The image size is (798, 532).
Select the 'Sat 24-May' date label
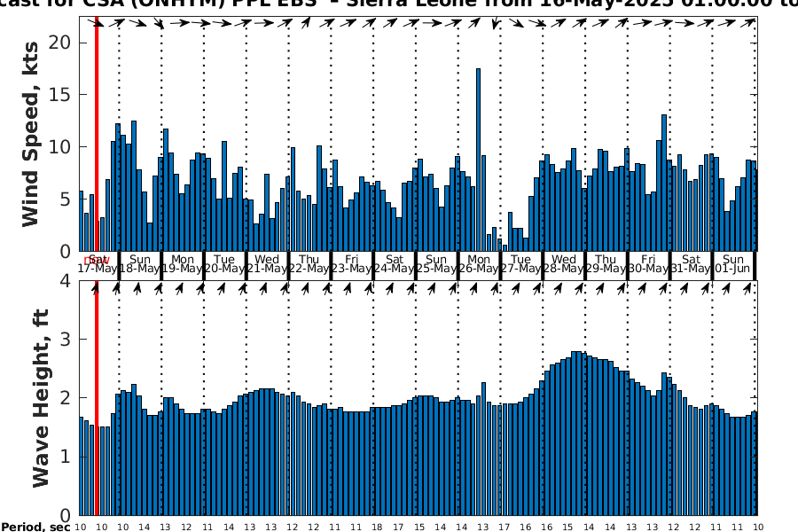394,263
